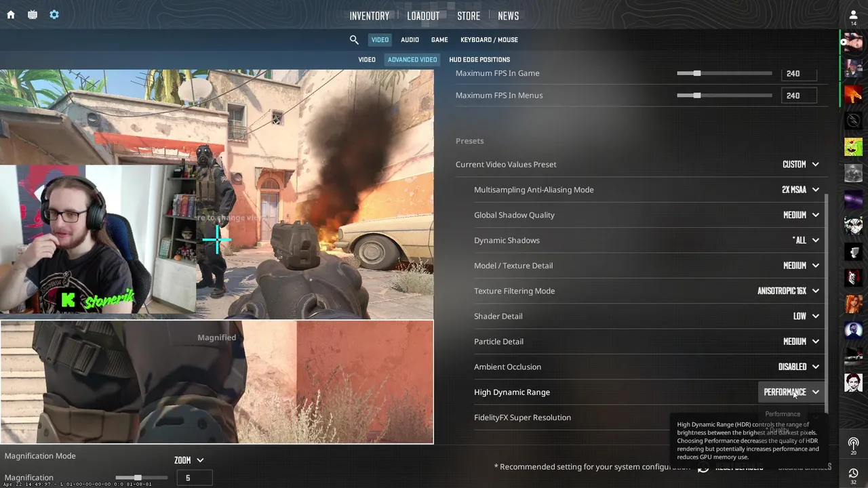Image resolution: width=868 pixels, height=488 pixels.
Task: Click the Magnification Mode label
Action: [x=40, y=456]
